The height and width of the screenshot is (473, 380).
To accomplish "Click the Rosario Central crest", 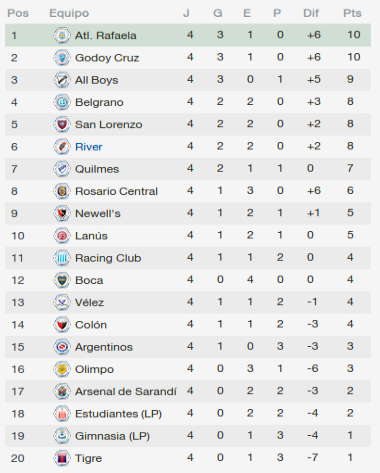I will [62, 191].
